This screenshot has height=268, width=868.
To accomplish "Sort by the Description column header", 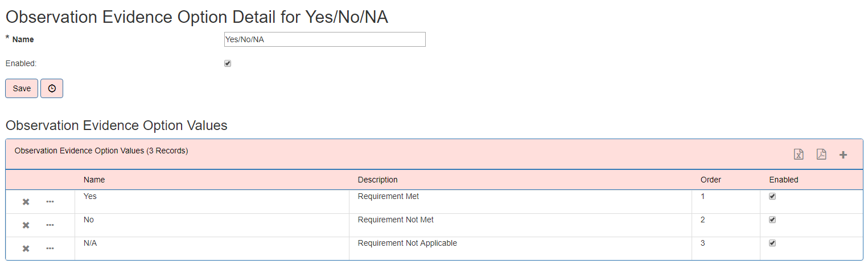I will (378, 180).
